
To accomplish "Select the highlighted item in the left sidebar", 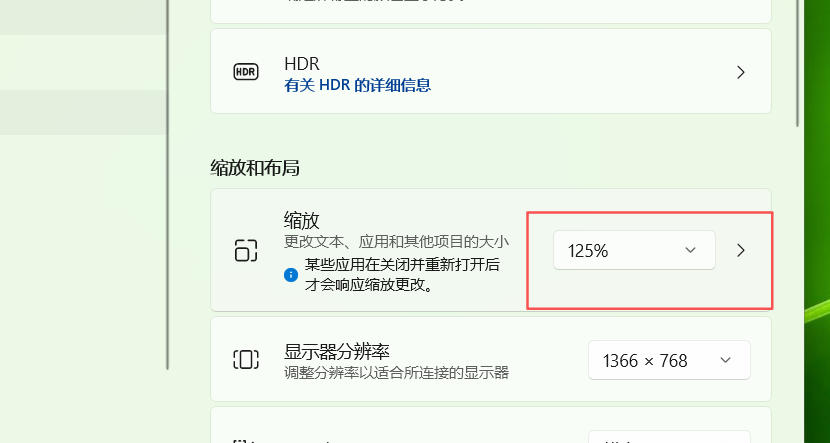I will click(x=83, y=112).
